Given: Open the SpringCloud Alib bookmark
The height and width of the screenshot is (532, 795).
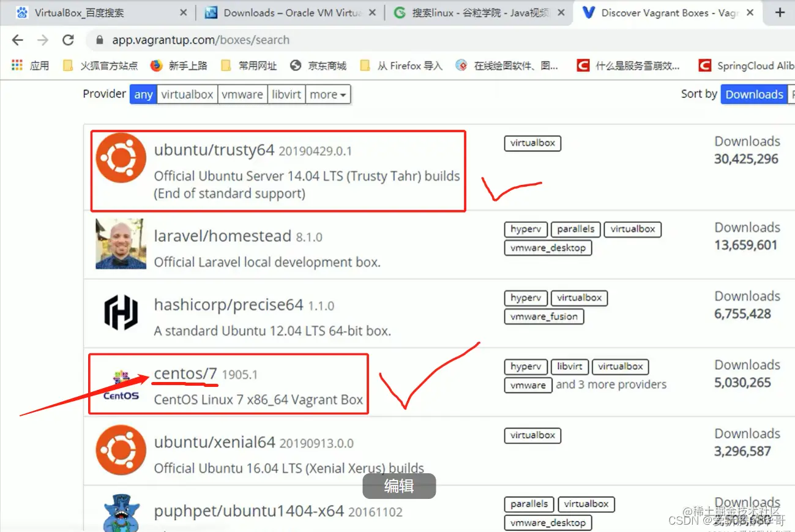Looking at the screenshot, I should tap(746, 66).
